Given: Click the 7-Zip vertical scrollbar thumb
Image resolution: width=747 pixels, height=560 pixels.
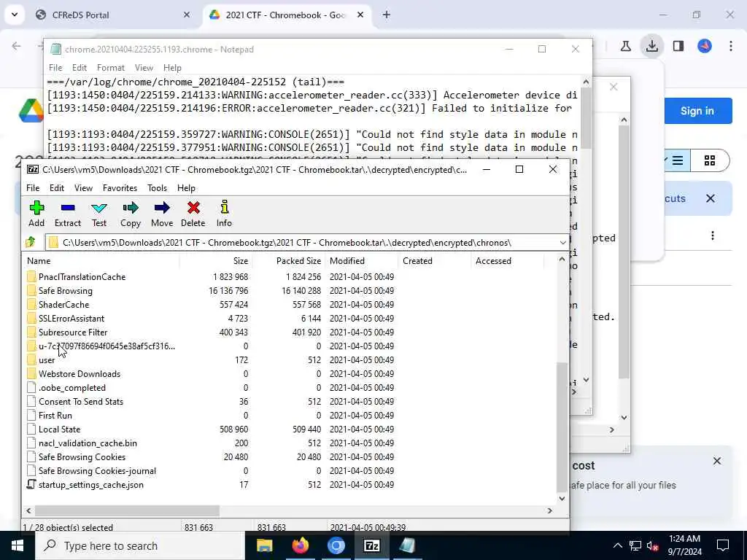Looking at the screenshot, I should pos(562,427).
